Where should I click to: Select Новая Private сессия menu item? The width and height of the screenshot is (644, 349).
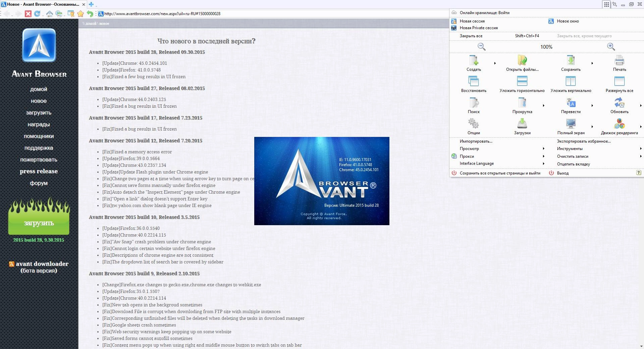pos(479,28)
